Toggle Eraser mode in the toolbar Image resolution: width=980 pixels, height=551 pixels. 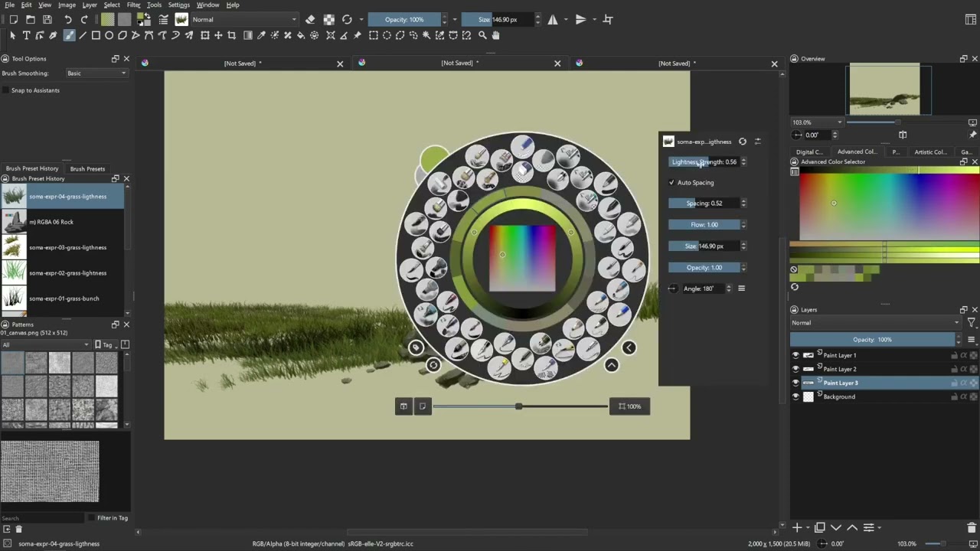pos(310,19)
